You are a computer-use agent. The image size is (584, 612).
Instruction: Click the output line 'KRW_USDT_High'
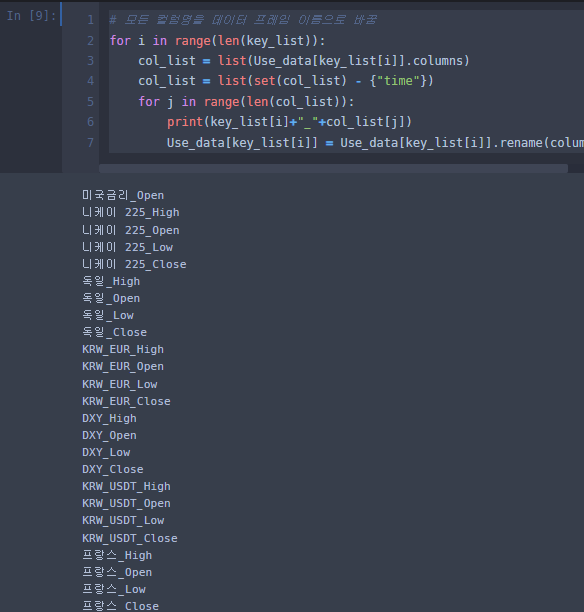[126, 486]
